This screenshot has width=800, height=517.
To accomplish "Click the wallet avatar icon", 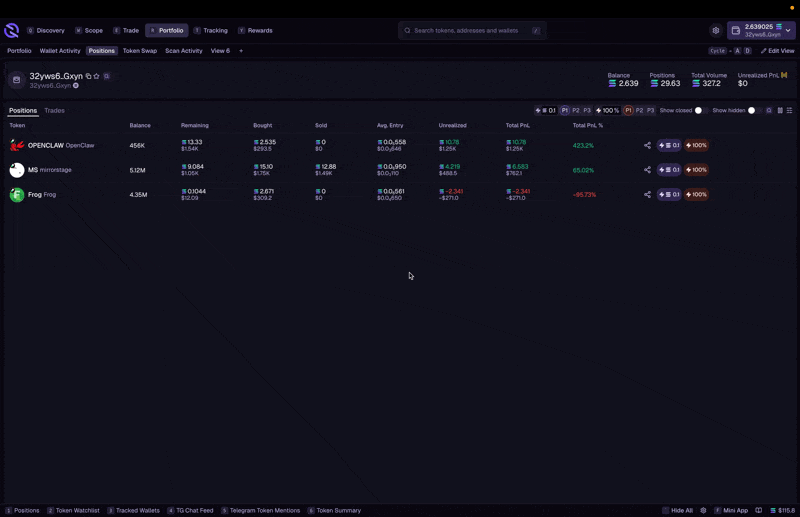I will click(x=16, y=80).
